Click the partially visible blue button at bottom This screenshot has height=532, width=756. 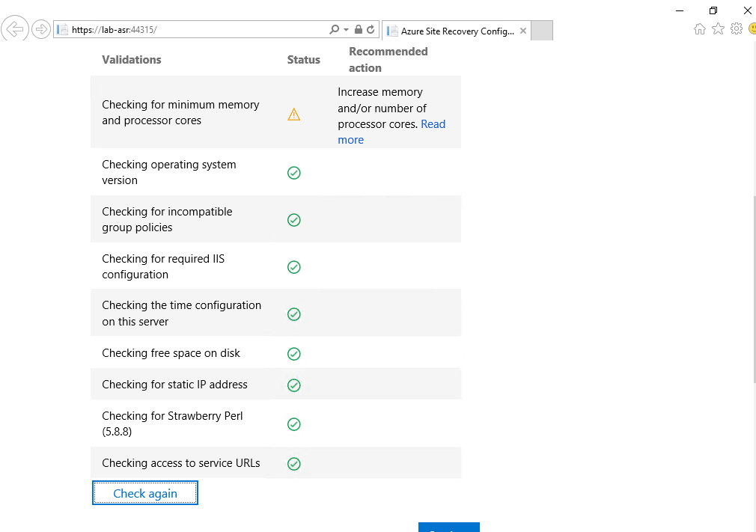point(448,527)
